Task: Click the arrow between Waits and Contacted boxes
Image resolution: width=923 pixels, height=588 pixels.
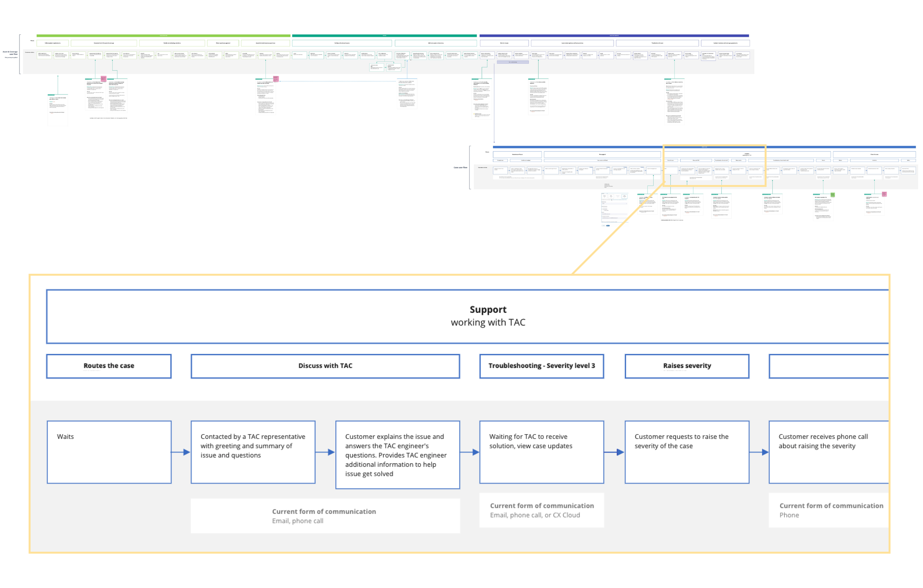Action: (181, 452)
